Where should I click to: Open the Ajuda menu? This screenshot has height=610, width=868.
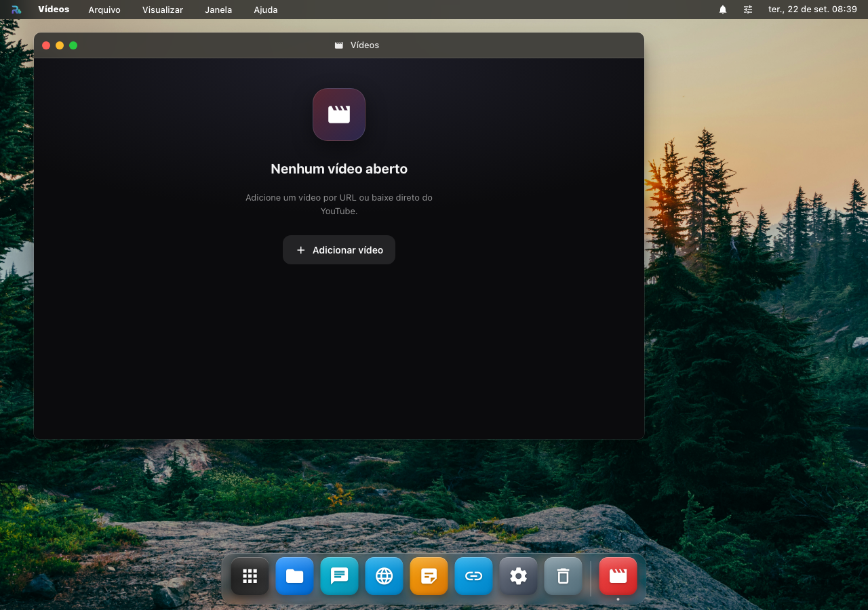click(266, 9)
